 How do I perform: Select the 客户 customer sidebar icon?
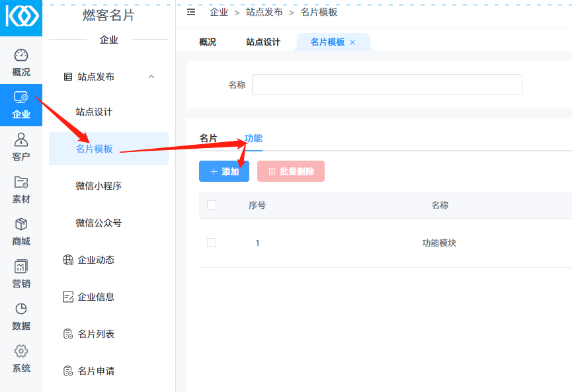[x=21, y=147]
